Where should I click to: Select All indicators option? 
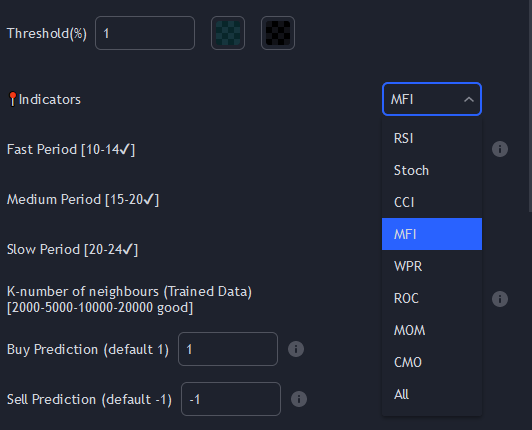point(432,394)
